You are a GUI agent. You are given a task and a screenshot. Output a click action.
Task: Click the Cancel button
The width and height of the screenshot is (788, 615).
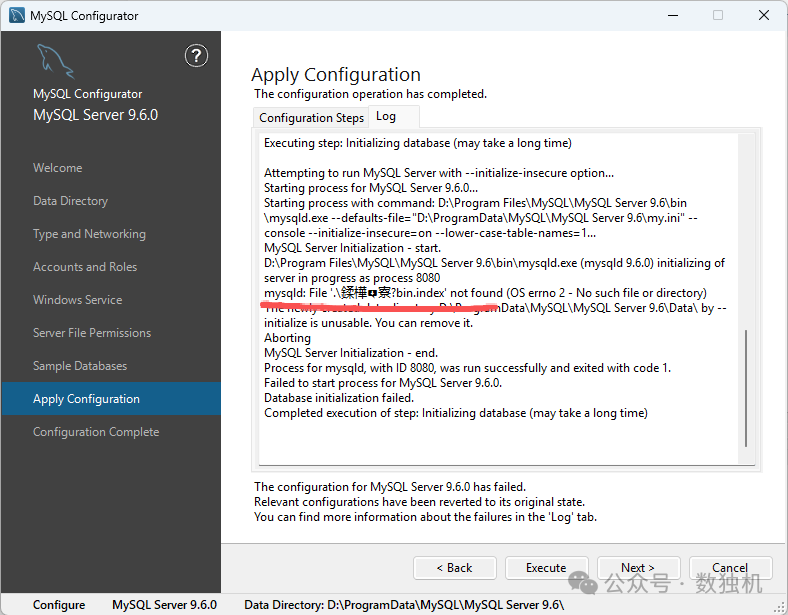730,568
